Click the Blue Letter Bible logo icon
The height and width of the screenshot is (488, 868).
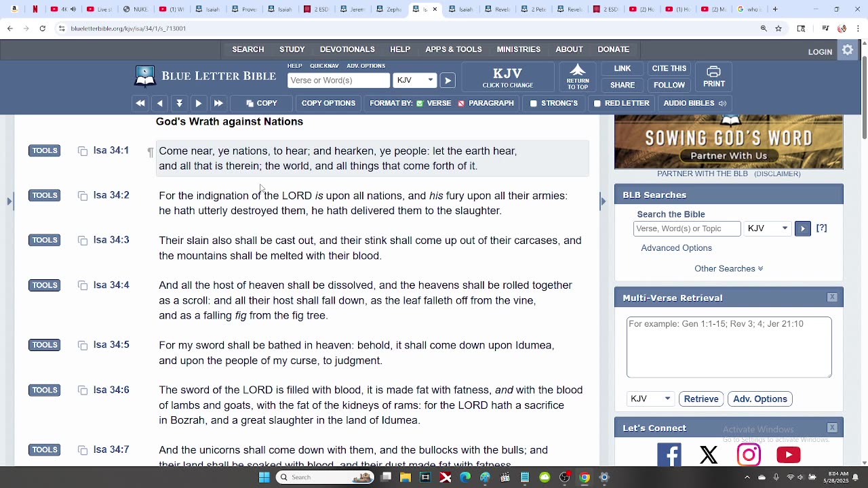click(145, 76)
